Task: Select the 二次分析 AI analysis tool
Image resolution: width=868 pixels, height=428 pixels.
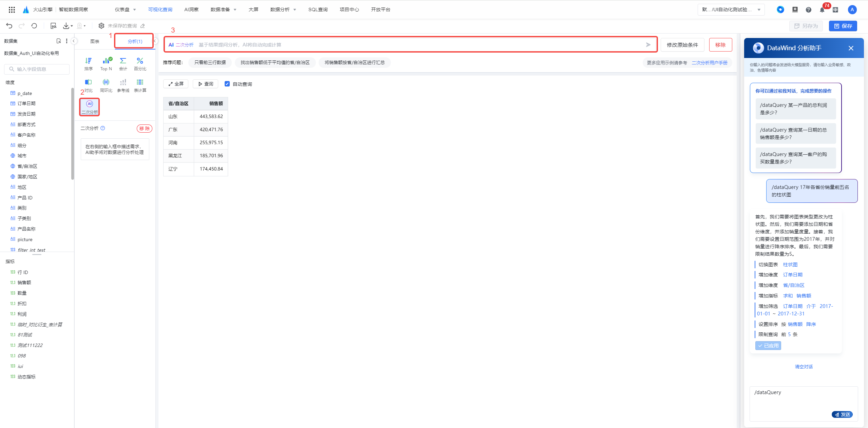Action: 90,107
